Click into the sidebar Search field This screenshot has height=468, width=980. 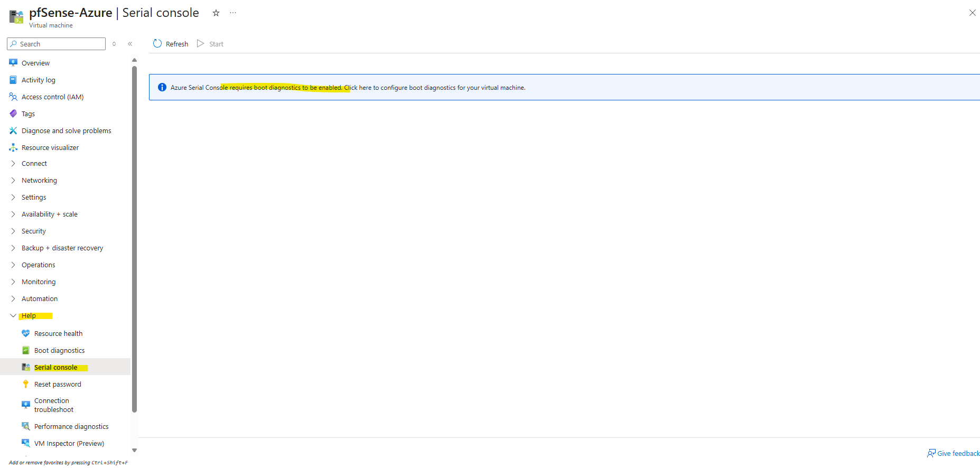[x=56, y=44]
